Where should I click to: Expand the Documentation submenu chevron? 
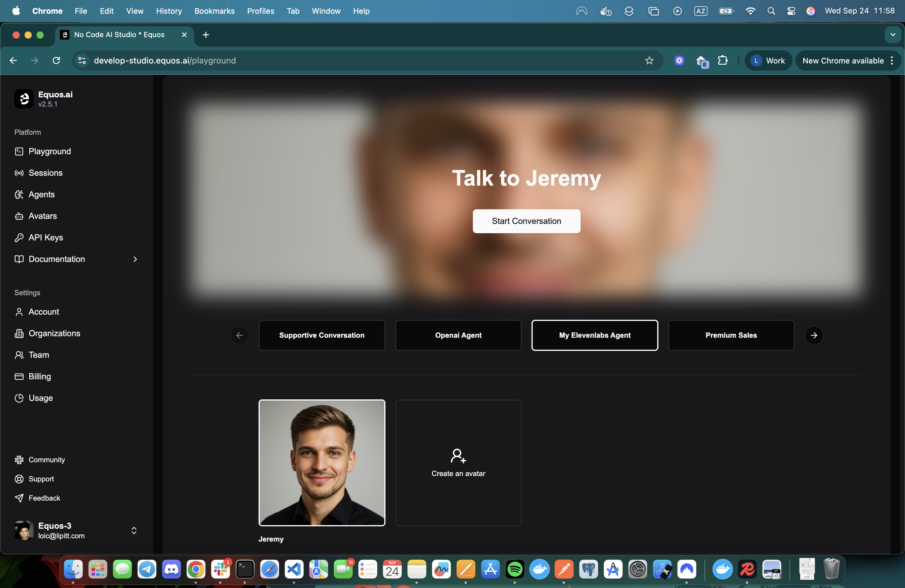135,259
